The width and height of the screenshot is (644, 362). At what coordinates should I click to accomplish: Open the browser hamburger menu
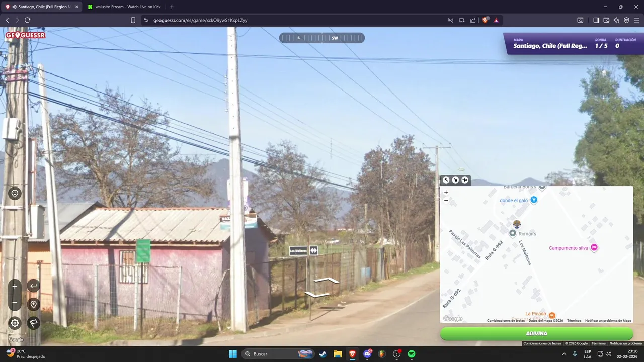point(636,20)
